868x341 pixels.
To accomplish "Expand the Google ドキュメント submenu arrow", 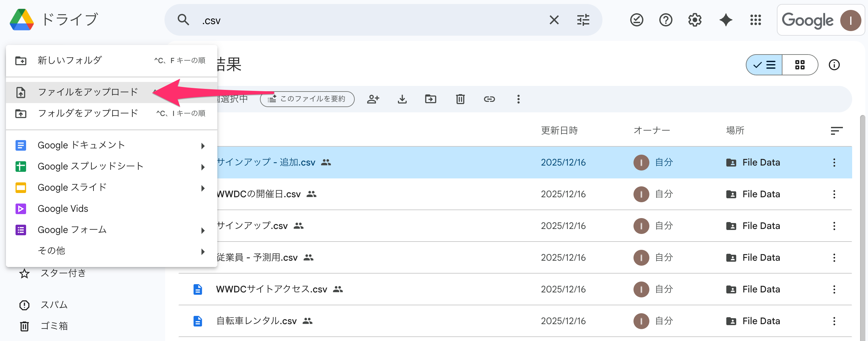I will (x=203, y=146).
